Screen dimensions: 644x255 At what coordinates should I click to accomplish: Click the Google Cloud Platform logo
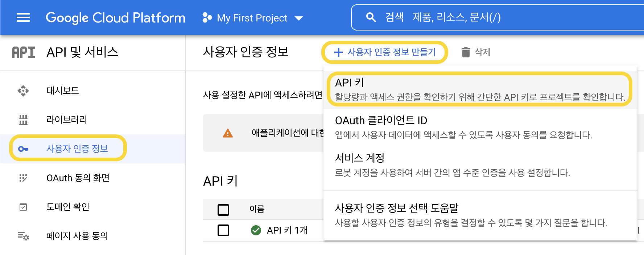pyautogui.click(x=115, y=18)
